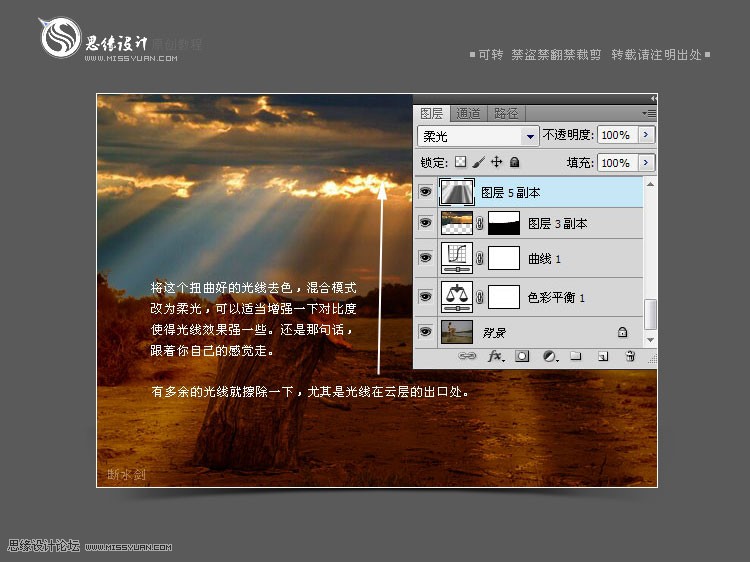The width and height of the screenshot is (750, 562).
Task: Select layer name 背景
Action: [x=494, y=332]
